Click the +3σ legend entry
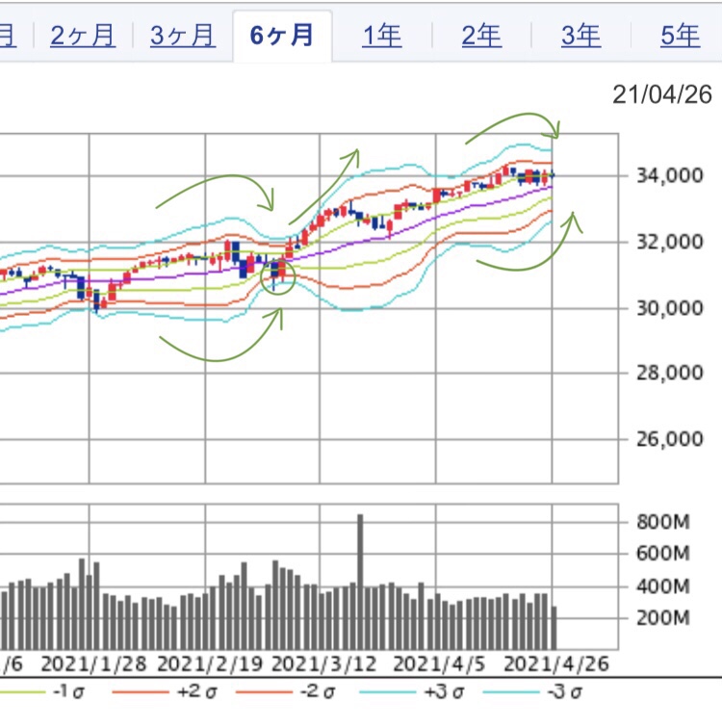The height and width of the screenshot is (728, 722). [x=412, y=692]
